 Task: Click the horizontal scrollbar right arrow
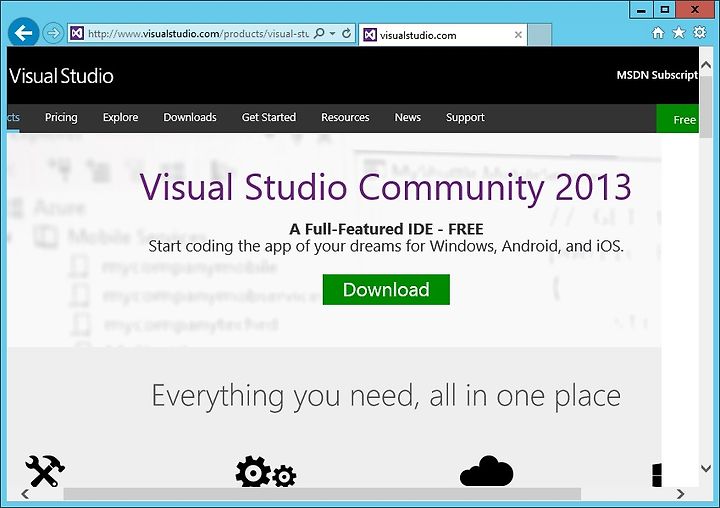[681, 494]
